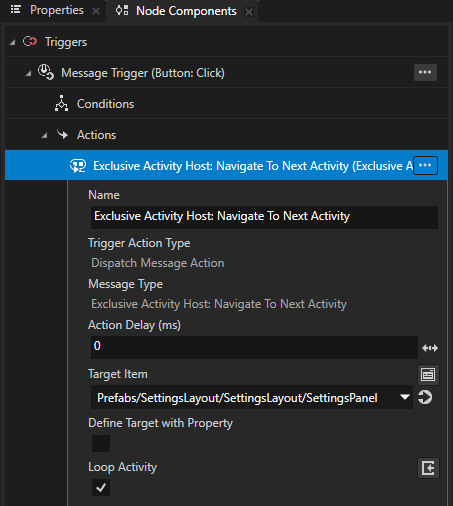Click the Define Target with Property label
This screenshot has width=453, height=506.
click(160, 423)
